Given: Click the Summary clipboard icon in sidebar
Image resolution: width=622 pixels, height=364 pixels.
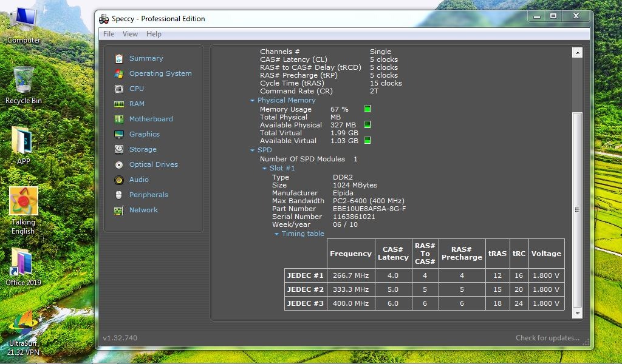Looking at the screenshot, I should tap(118, 58).
